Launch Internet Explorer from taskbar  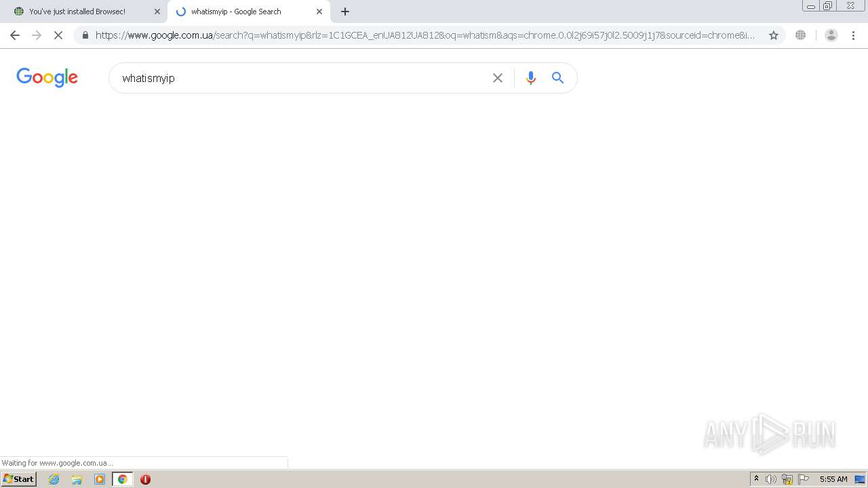[54, 479]
